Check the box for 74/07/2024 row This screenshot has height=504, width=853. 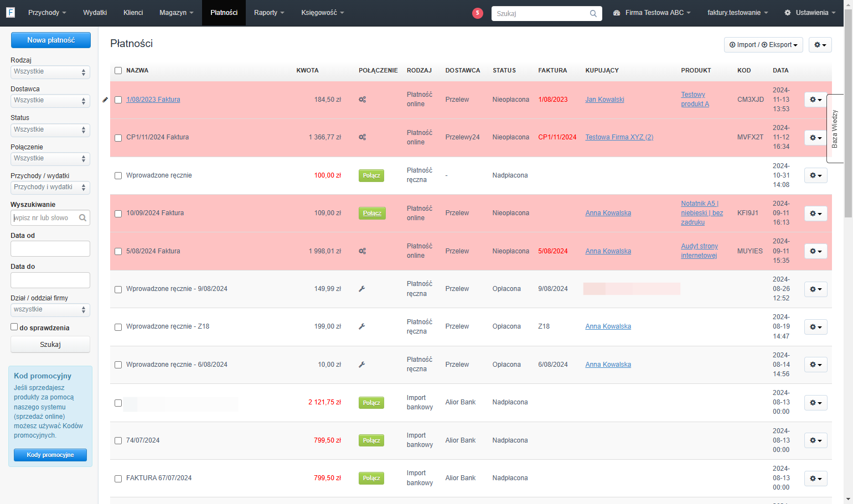coord(118,441)
